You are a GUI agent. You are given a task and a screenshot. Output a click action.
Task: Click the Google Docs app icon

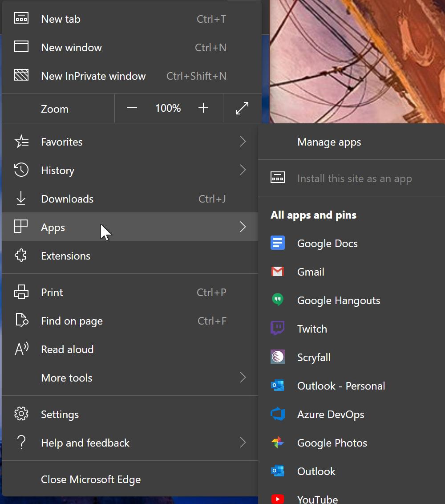278,243
